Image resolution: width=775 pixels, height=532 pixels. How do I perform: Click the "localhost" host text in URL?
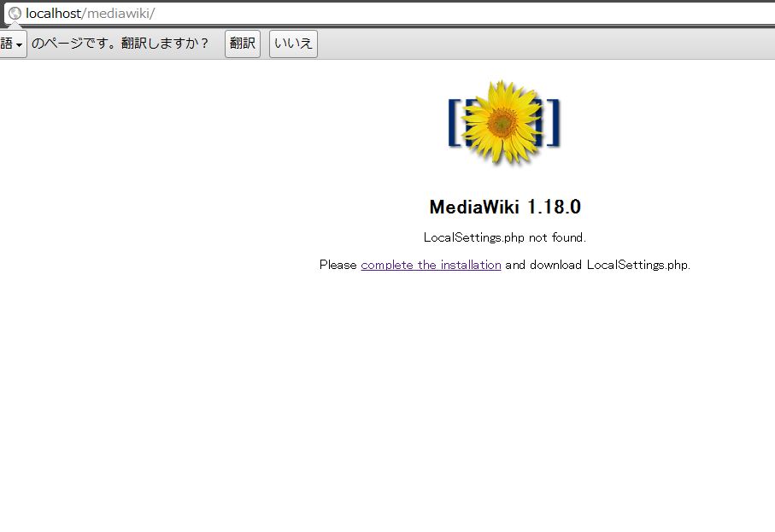[x=53, y=14]
